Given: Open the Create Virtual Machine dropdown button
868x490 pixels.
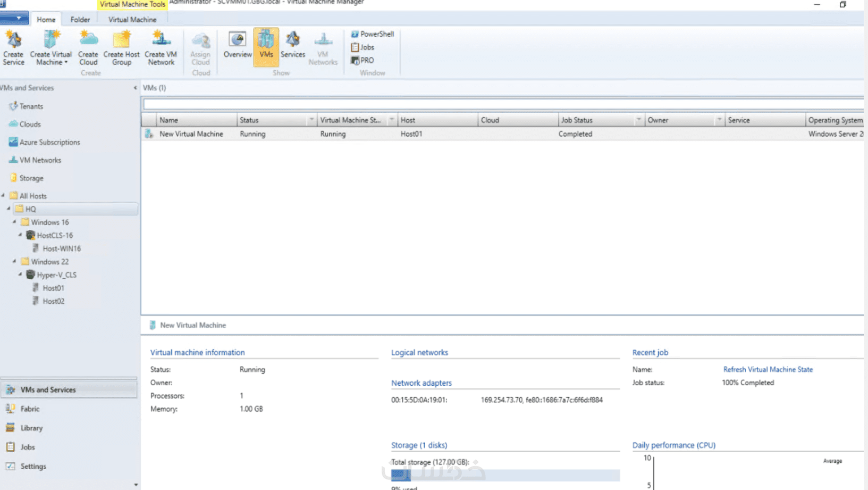Looking at the screenshot, I should [x=51, y=48].
